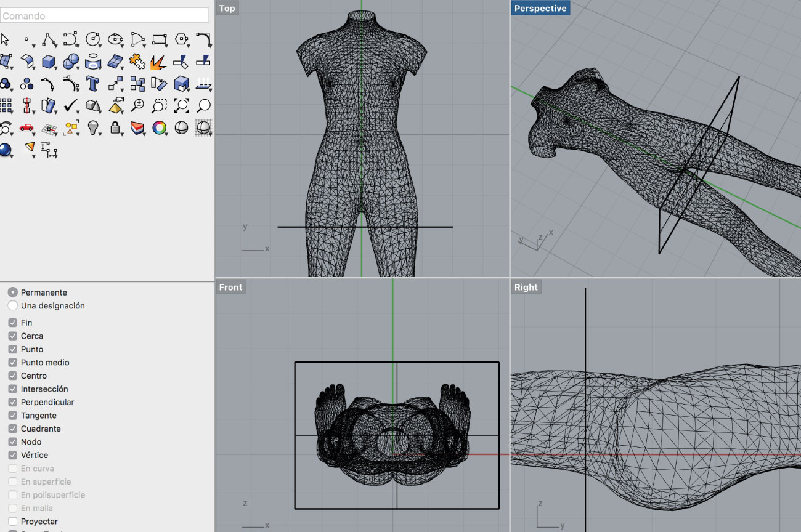Viewport: 801px width, 532px height.
Task: Select the arrow pointer selection tool
Action: pyautogui.click(x=5, y=39)
